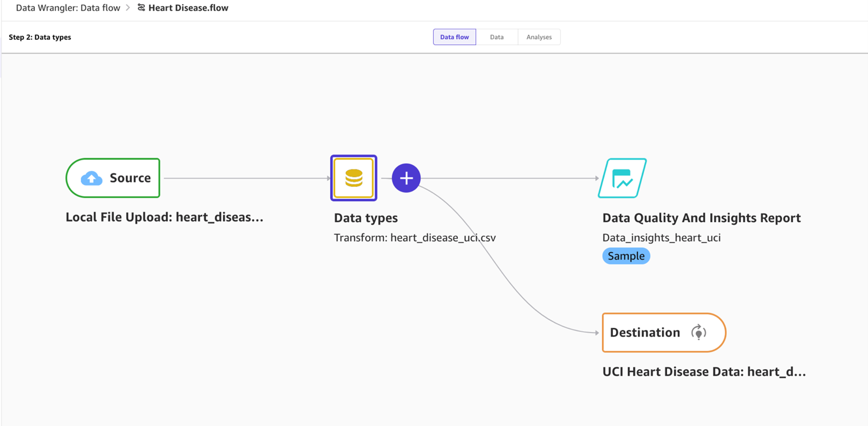
Task: Add a step with the purple plus button
Action: [x=406, y=178]
